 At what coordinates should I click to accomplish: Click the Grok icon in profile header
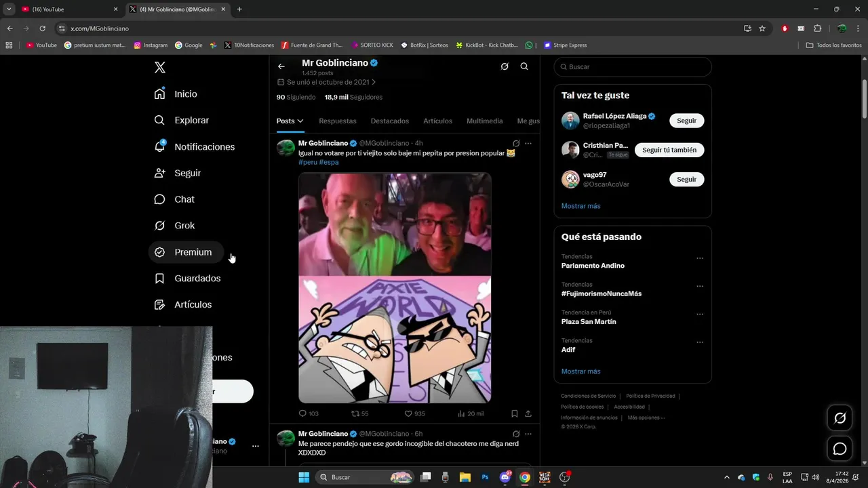pyautogui.click(x=505, y=66)
